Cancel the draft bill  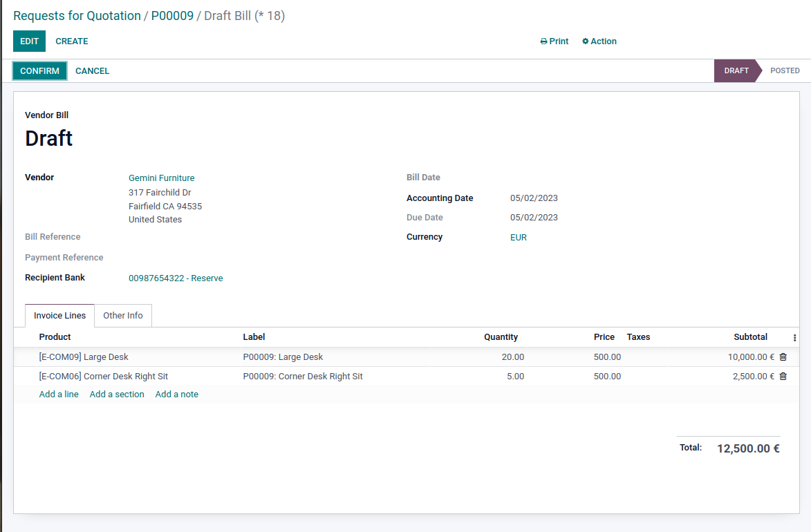pyautogui.click(x=92, y=71)
